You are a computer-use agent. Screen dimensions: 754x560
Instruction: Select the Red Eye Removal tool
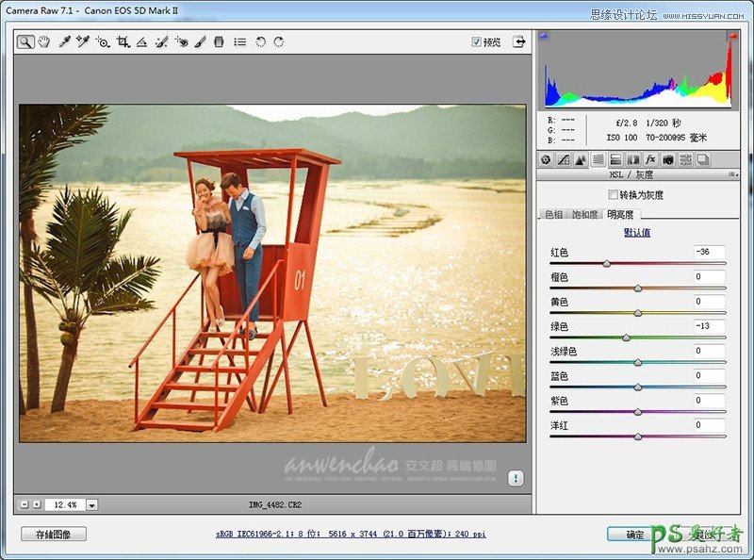point(181,42)
